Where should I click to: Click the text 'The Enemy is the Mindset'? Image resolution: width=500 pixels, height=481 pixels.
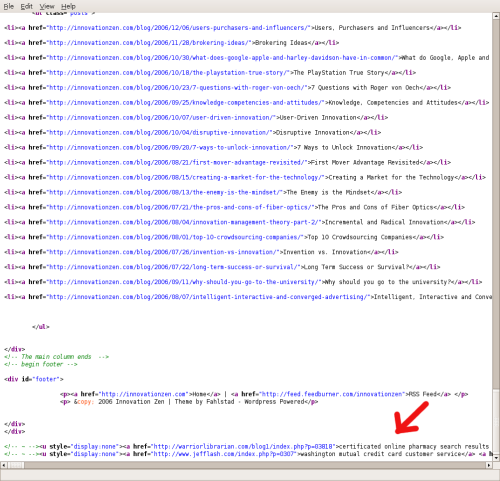(328, 192)
